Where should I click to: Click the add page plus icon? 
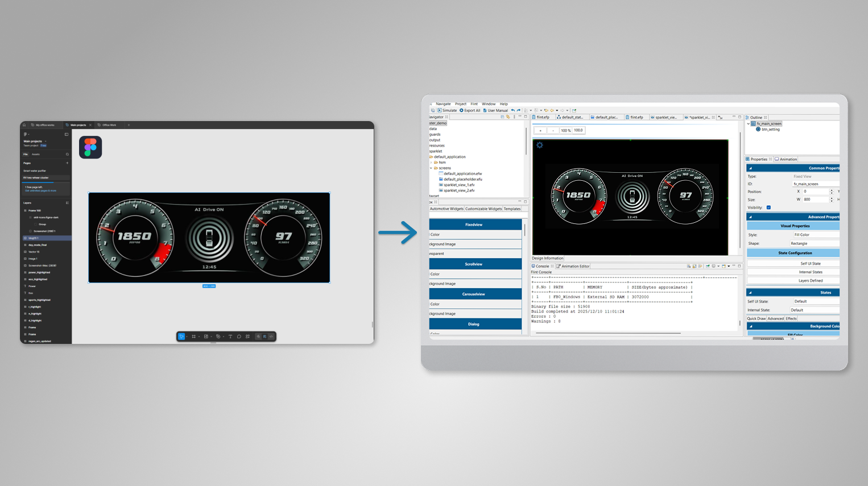[x=67, y=163]
